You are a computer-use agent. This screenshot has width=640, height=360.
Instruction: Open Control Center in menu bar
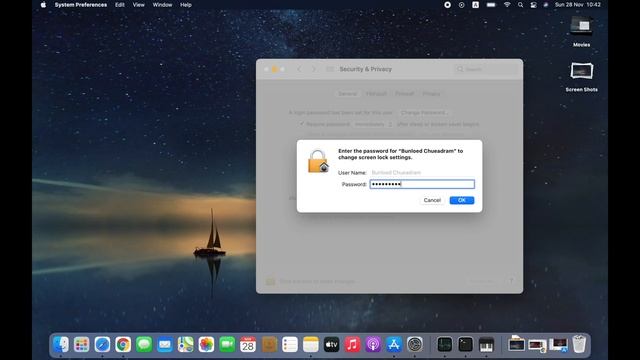tap(533, 5)
